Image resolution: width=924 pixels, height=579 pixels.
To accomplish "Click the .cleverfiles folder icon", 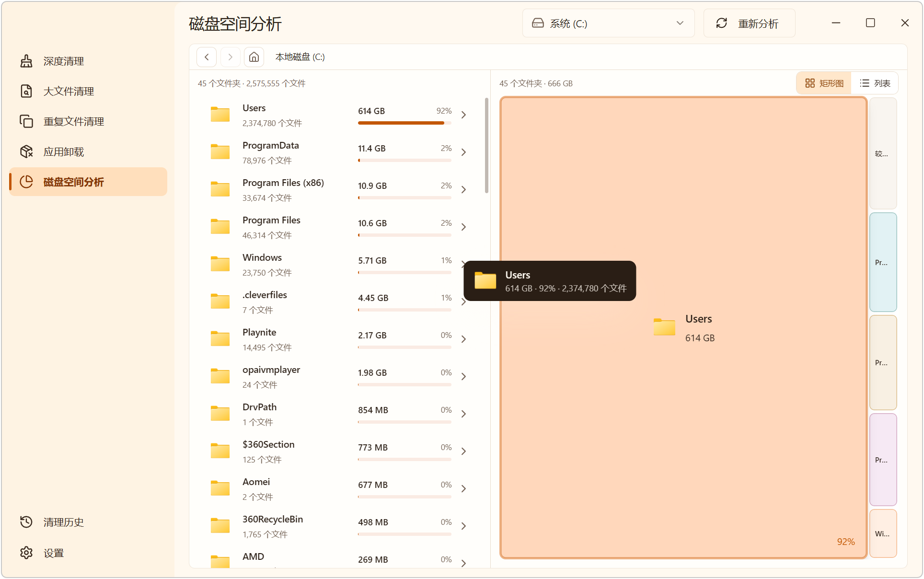I will tap(220, 301).
